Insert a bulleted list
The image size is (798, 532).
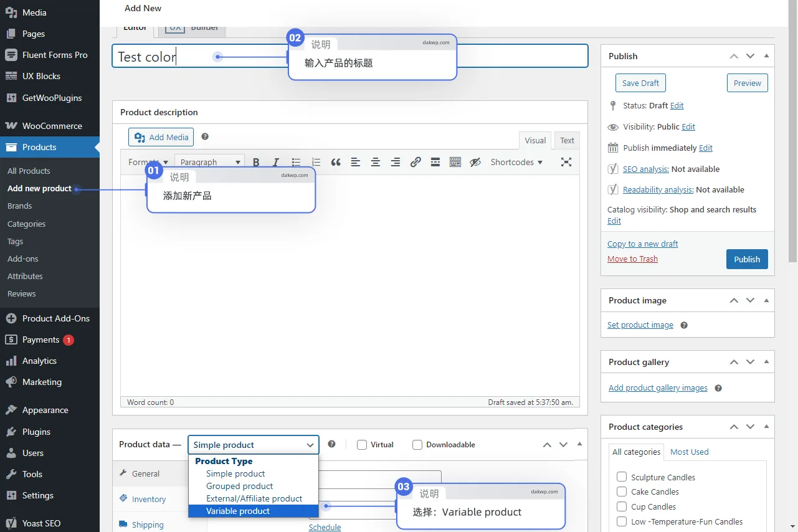tap(296, 162)
